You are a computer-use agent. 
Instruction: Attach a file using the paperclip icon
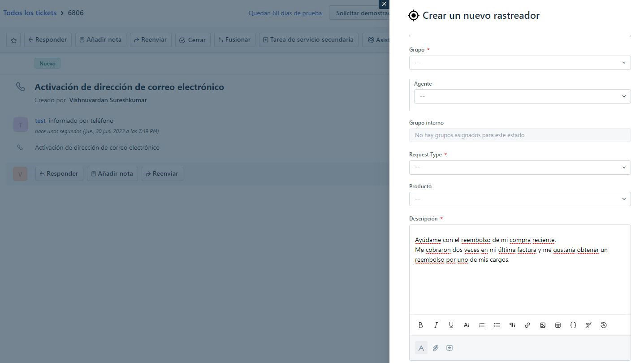point(435,348)
